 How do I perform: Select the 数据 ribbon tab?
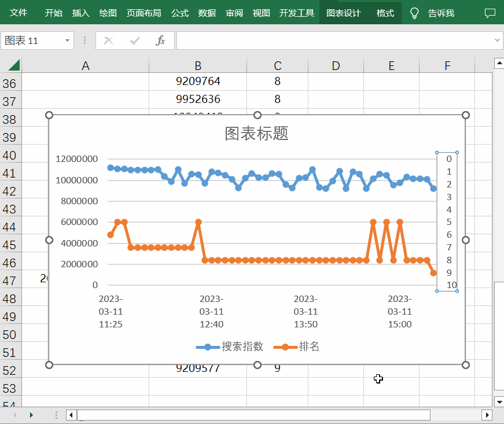207,13
